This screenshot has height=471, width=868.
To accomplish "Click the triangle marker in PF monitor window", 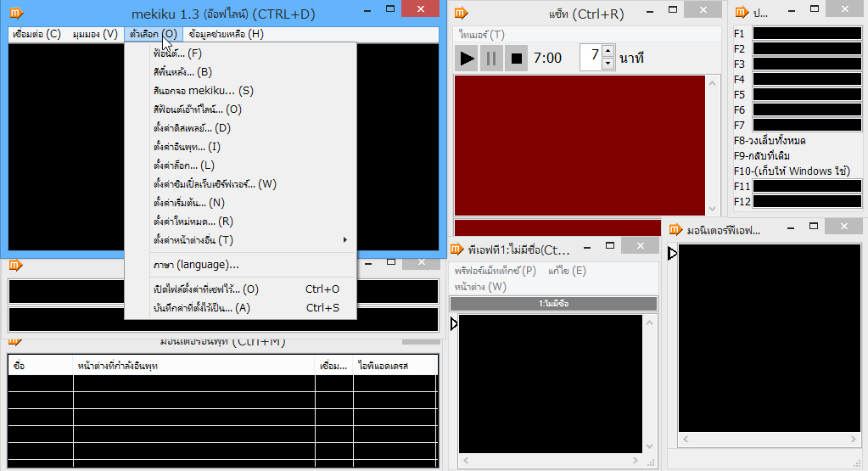I will 673,253.
